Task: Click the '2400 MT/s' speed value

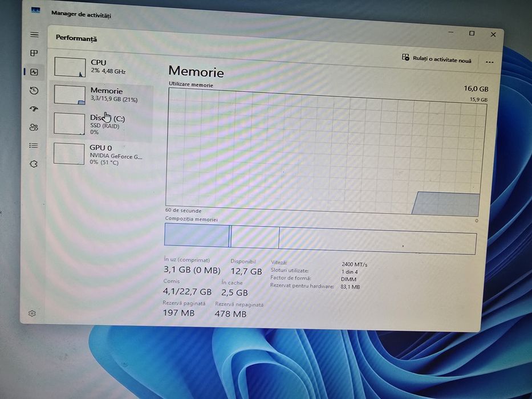Action: click(354, 264)
